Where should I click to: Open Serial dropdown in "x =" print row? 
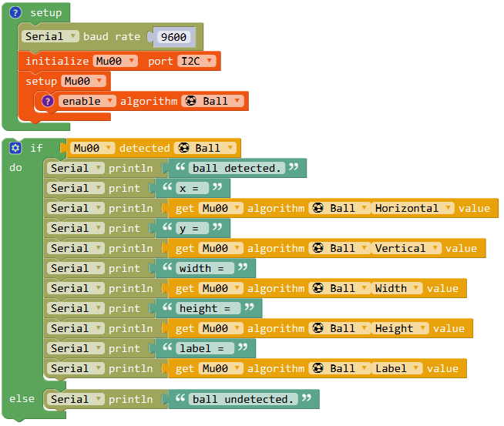(76, 188)
